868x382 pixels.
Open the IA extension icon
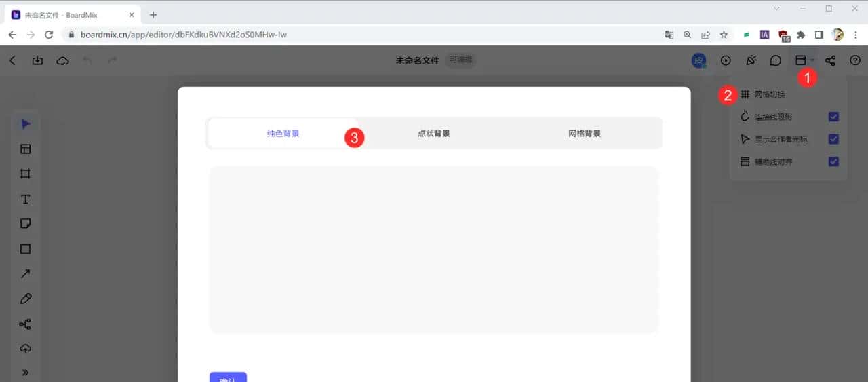765,34
